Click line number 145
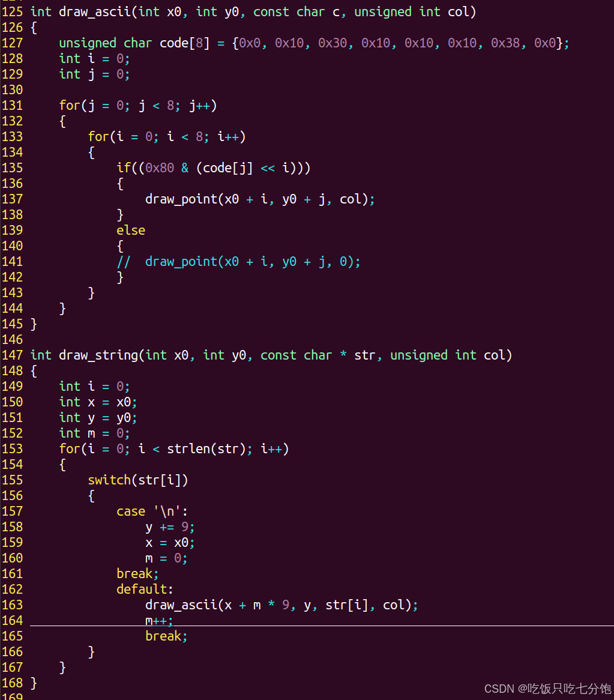Viewport: 614px width, 700px height. click(x=12, y=324)
